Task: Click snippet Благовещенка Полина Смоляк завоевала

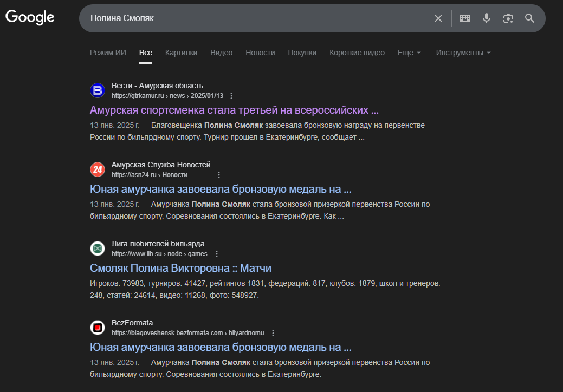Action: pos(257,131)
